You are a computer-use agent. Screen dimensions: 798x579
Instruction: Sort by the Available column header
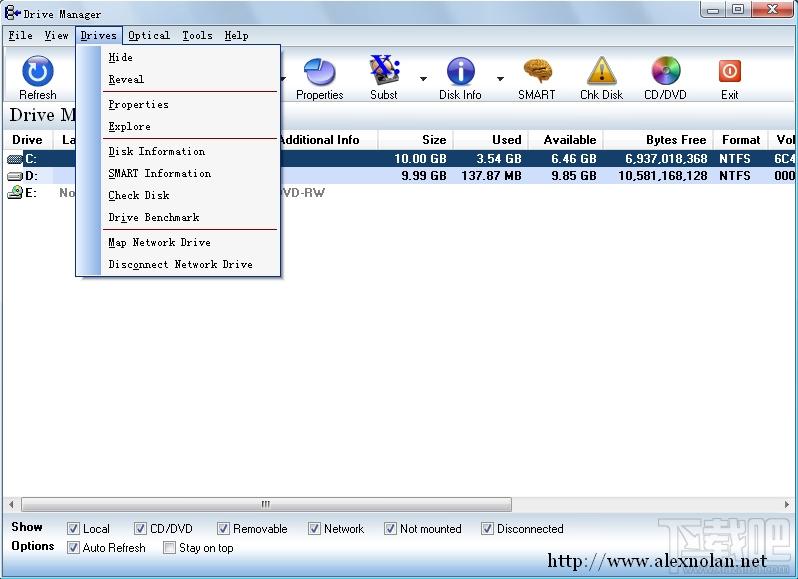tap(565, 140)
